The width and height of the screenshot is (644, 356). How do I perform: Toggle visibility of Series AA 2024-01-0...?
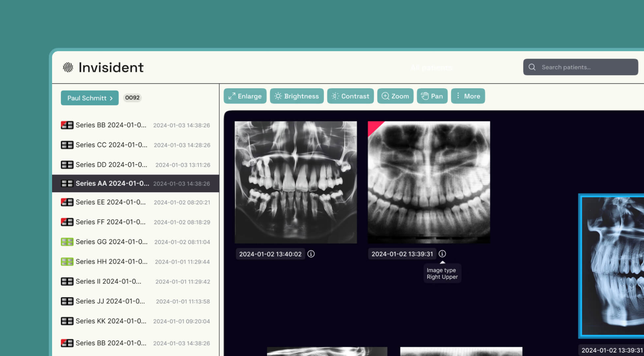point(67,183)
